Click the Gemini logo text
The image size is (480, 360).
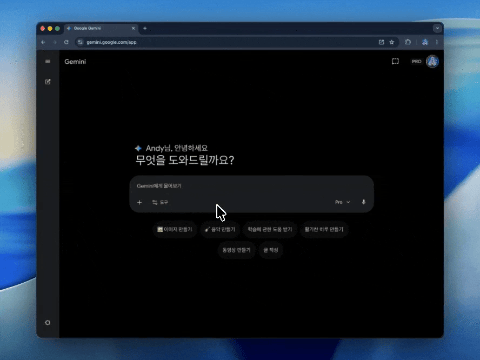pos(75,62)
